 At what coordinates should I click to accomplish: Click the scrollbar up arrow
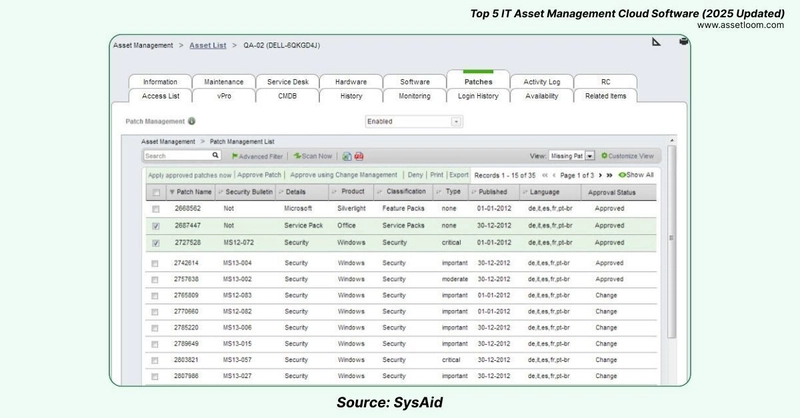point(672,140)
